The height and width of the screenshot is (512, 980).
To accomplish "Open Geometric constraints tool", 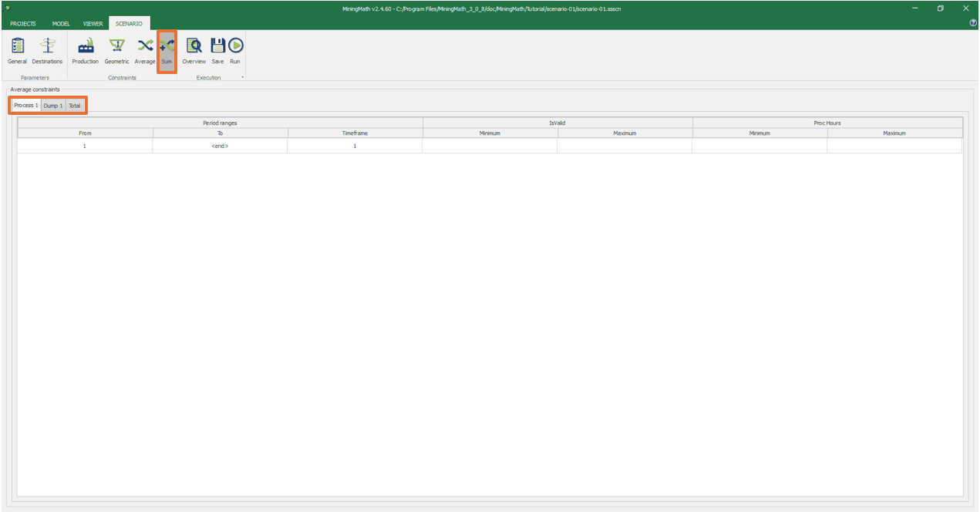I will (x=116, y=51).
